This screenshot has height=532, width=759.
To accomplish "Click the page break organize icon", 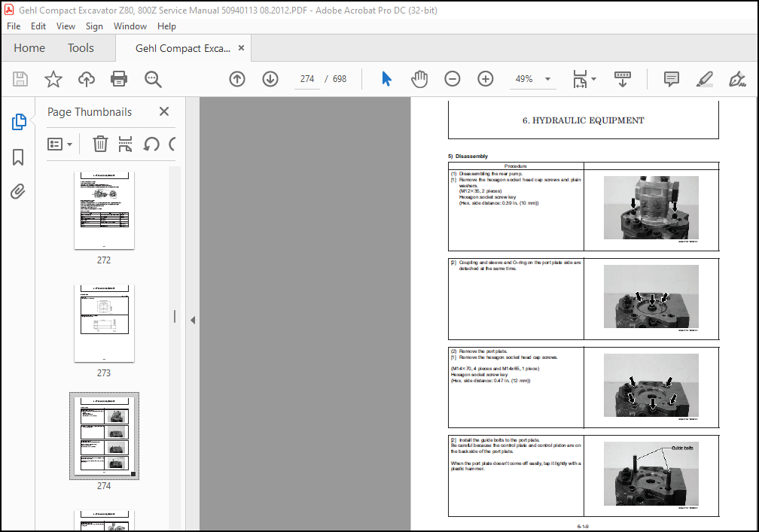I will coord(125,144).
